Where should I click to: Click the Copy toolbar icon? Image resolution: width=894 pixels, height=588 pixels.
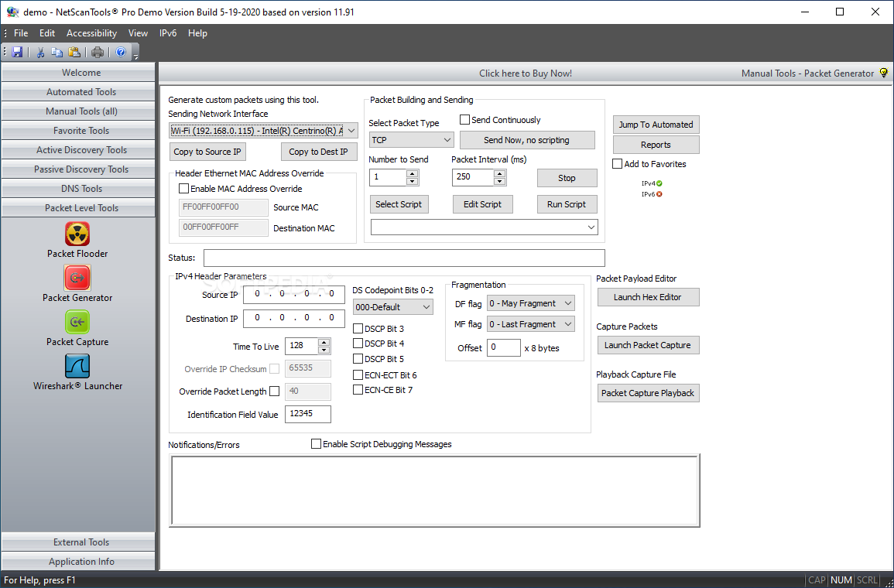click(57, 53)
